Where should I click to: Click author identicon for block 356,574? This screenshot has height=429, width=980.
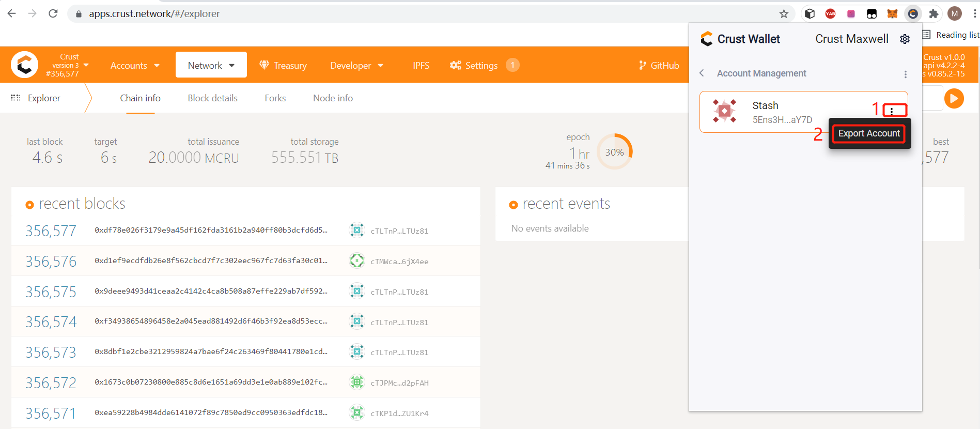point(357,321)
